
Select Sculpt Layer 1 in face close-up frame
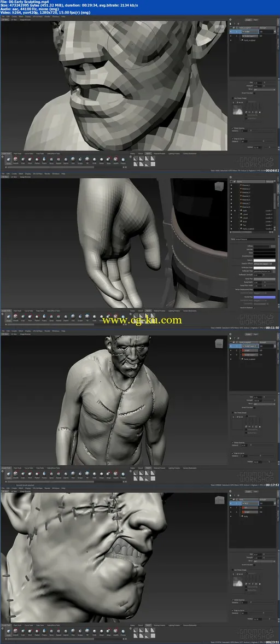(x=250, y=36)
